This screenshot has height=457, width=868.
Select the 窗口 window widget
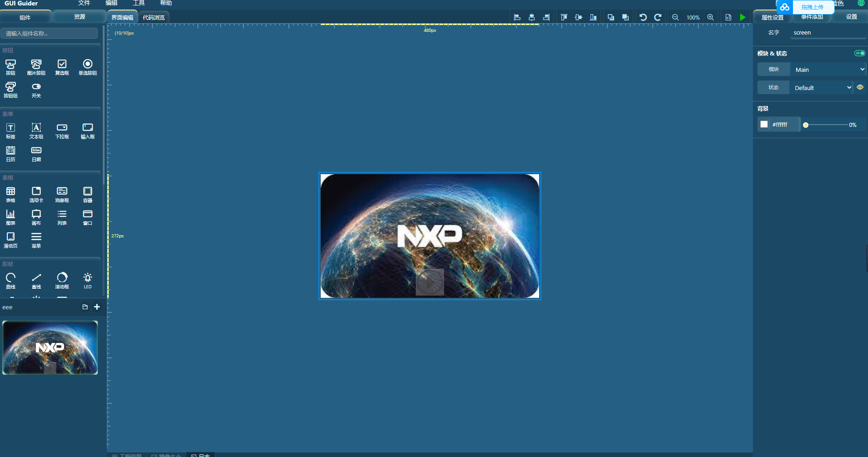[88, 217]
